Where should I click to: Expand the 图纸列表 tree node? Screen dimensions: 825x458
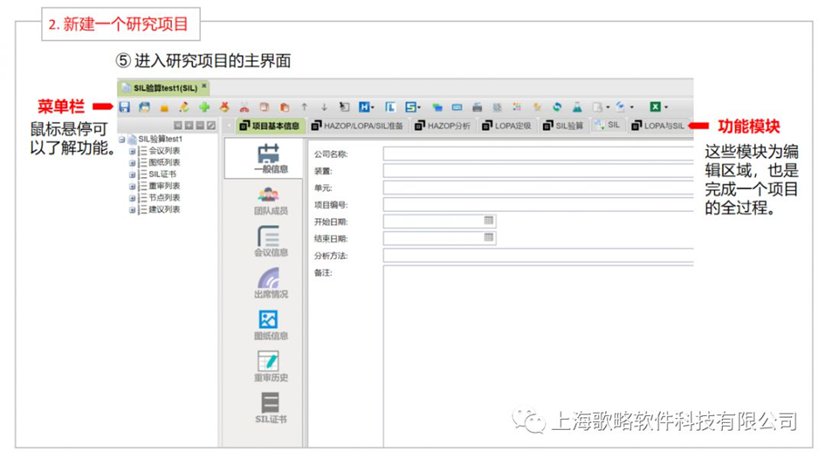[132, 163]
